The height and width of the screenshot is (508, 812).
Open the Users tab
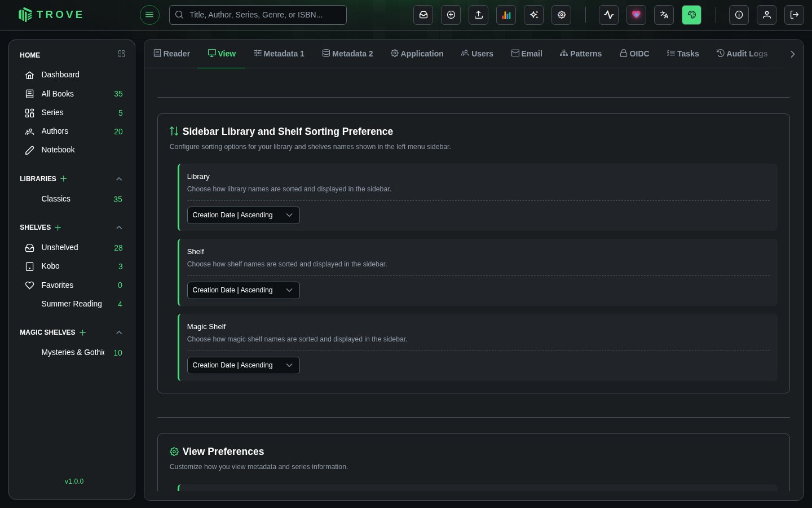[x=477, y=54]
